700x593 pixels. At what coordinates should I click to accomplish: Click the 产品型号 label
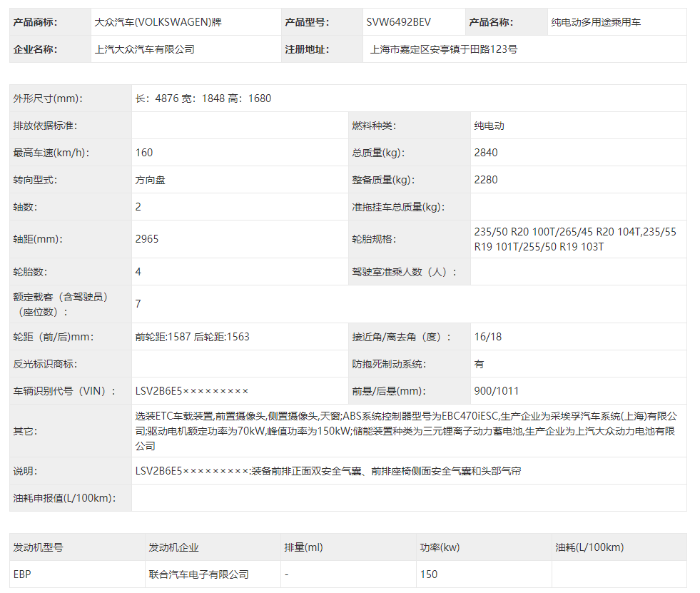point(307,22)
